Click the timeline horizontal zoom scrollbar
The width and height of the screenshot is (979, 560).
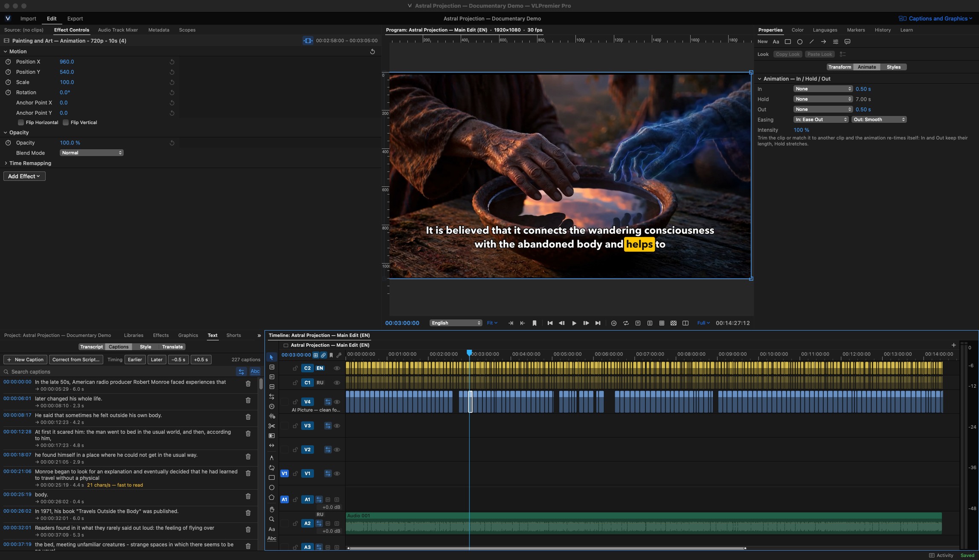pyautogui.click(x=547, y=548)
